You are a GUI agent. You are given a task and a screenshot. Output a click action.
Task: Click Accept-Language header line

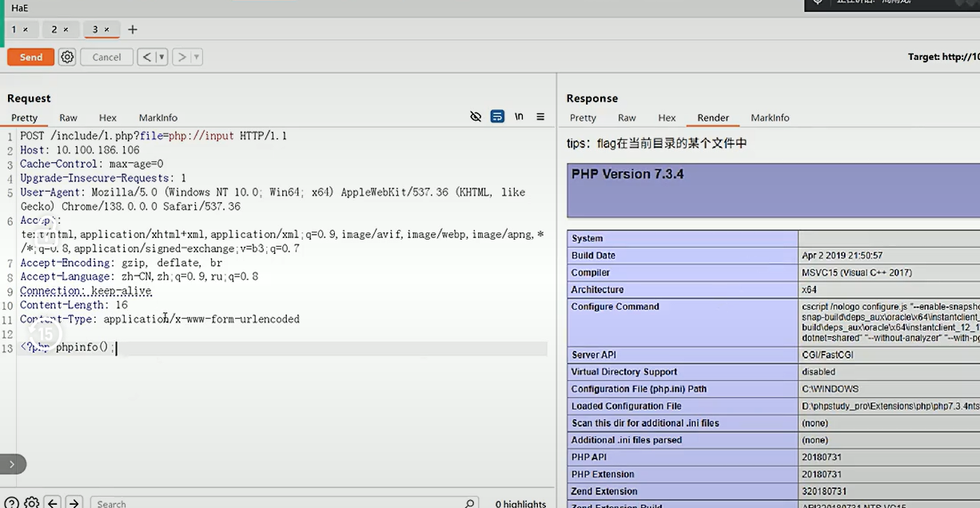click(139, 276)
